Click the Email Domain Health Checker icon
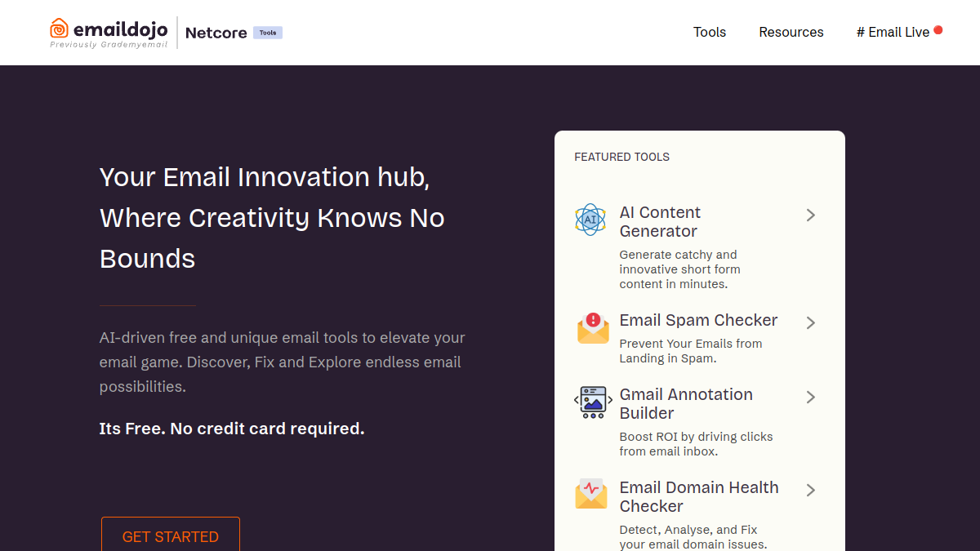Image resolution: width=980 pixels, height=551 pixels. point(591,493)
